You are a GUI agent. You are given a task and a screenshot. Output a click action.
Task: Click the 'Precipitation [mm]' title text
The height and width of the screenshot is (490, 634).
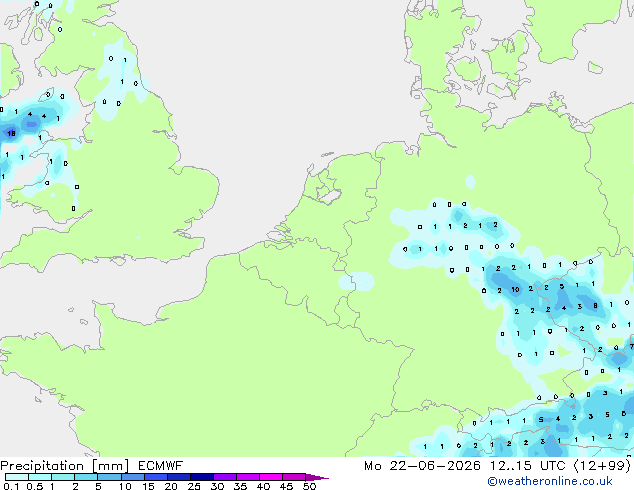point(65,466)
